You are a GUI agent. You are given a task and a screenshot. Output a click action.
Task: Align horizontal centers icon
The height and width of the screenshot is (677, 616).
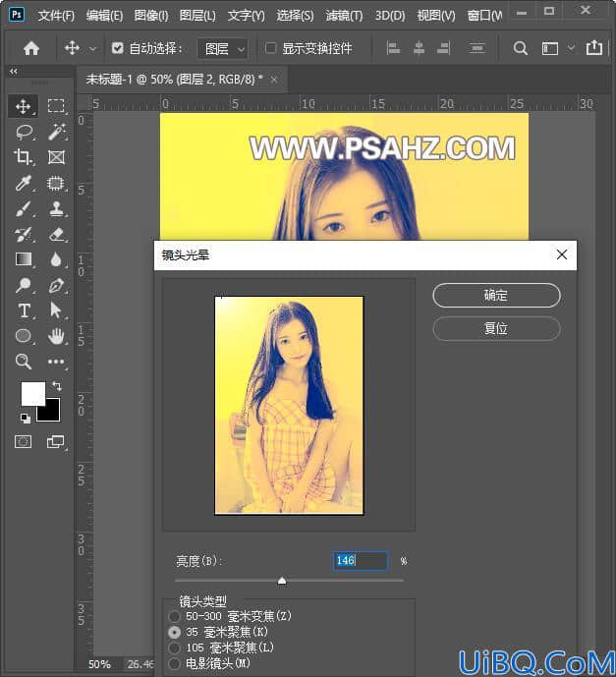[419, 48]
